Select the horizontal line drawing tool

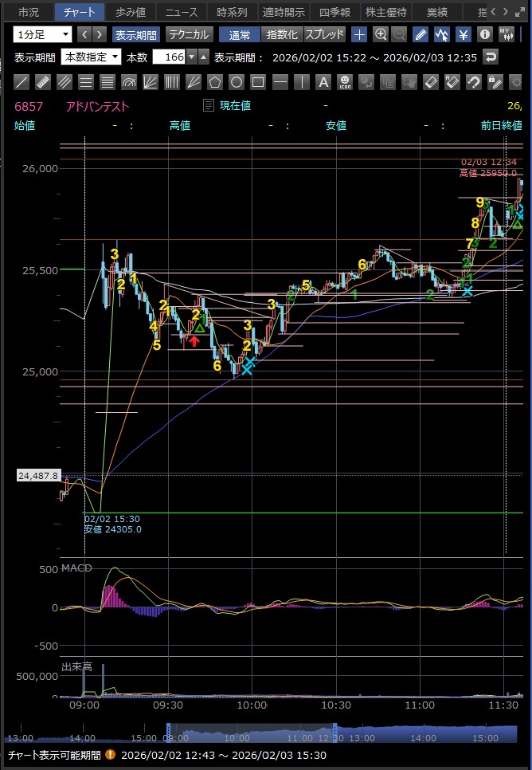[x=280, y=82]
